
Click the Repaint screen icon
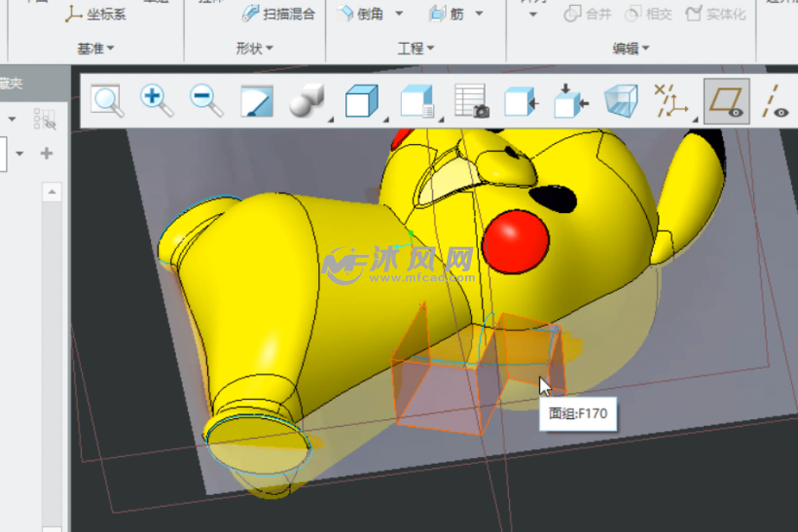point(257,101)
